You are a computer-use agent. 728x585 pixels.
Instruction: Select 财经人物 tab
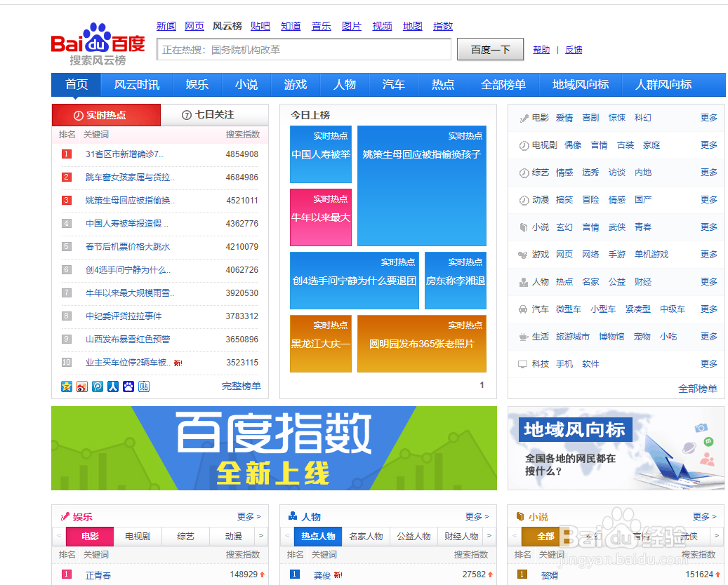pos(461,537)
